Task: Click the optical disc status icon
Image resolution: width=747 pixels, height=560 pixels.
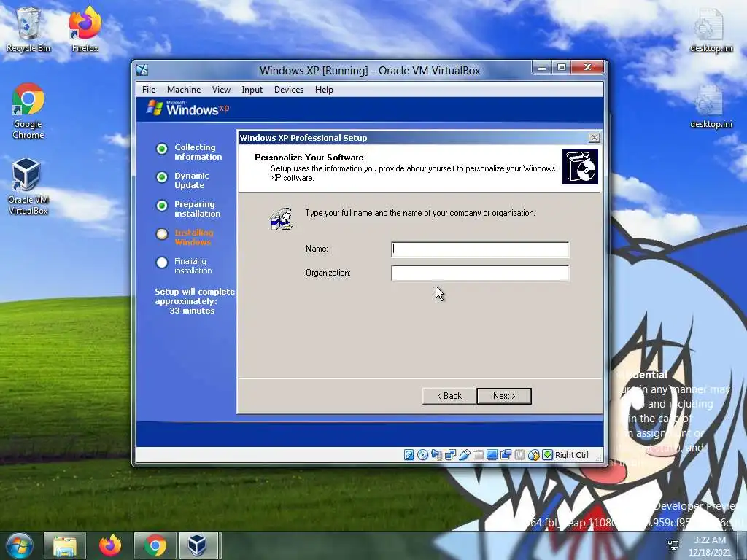Action: click(422, 455)
